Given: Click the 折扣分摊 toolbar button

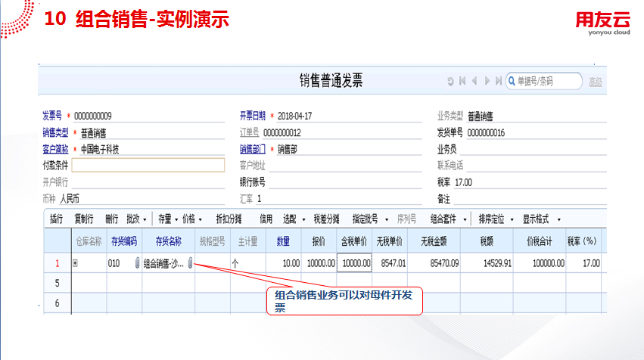Looking at the screenshot, I should tap(229, 219).
